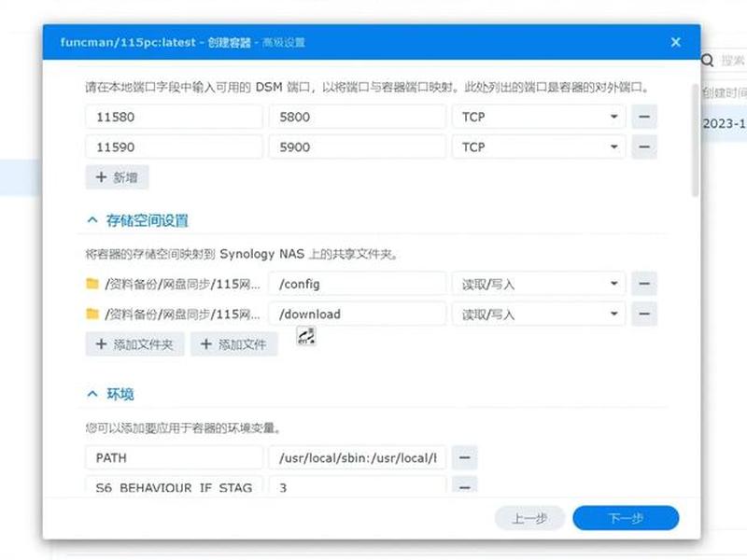Remove the /config volume mapping

tap(644, 284)
